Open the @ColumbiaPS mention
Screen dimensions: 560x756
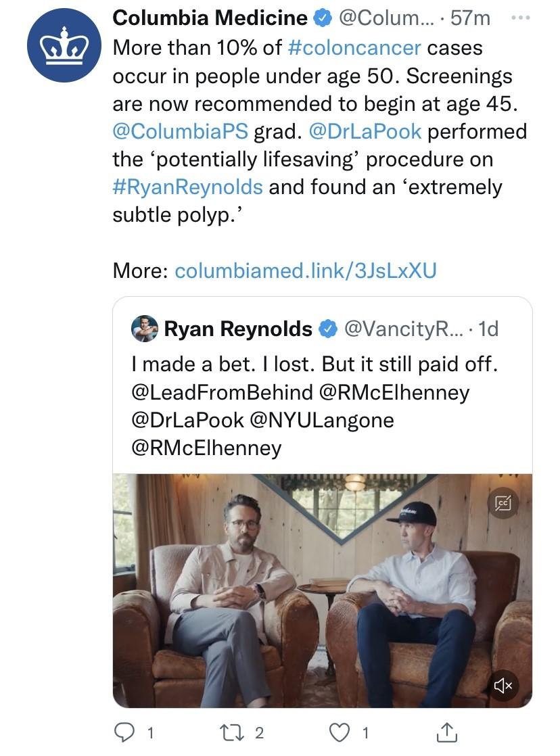[x=181, y=131]
